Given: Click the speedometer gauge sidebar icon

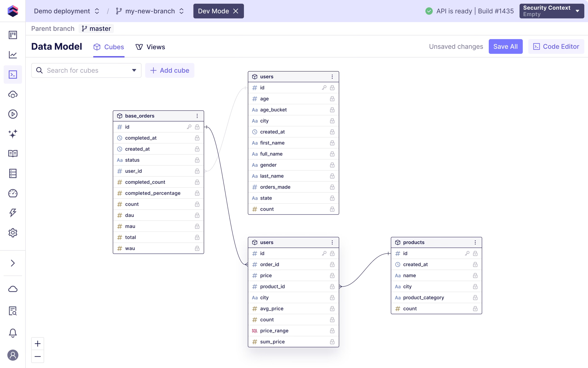Looking at the screenshot, I should click(13, 193).
